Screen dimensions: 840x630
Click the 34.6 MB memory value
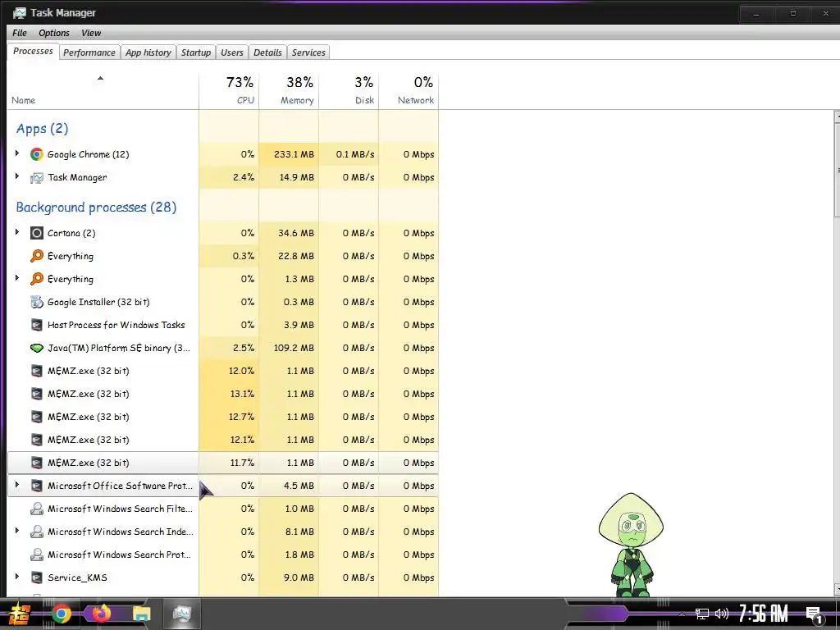point(296,233)
